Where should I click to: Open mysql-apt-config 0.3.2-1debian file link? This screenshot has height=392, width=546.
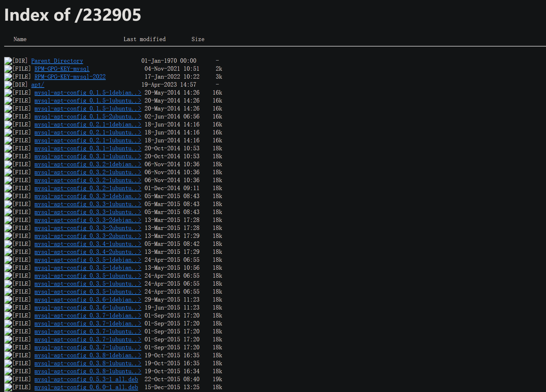[x=88, y=164]
